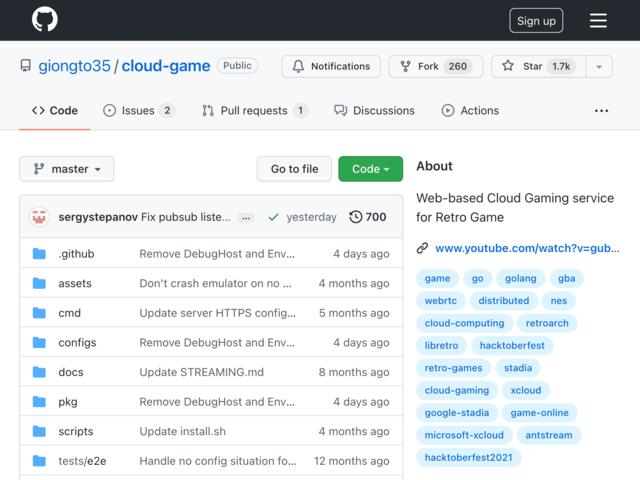Open the Pull requests tab
This screenshot has height=480, width=640.
coord(255,111)
